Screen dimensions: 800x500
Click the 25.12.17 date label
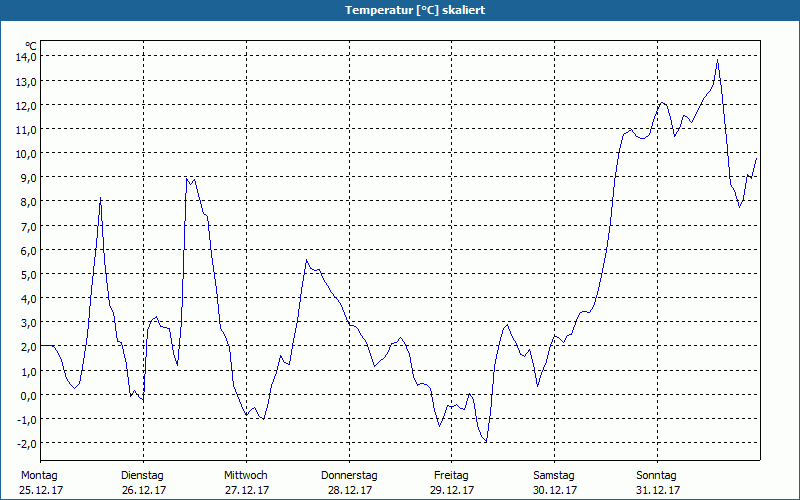[x=41, y=490]
